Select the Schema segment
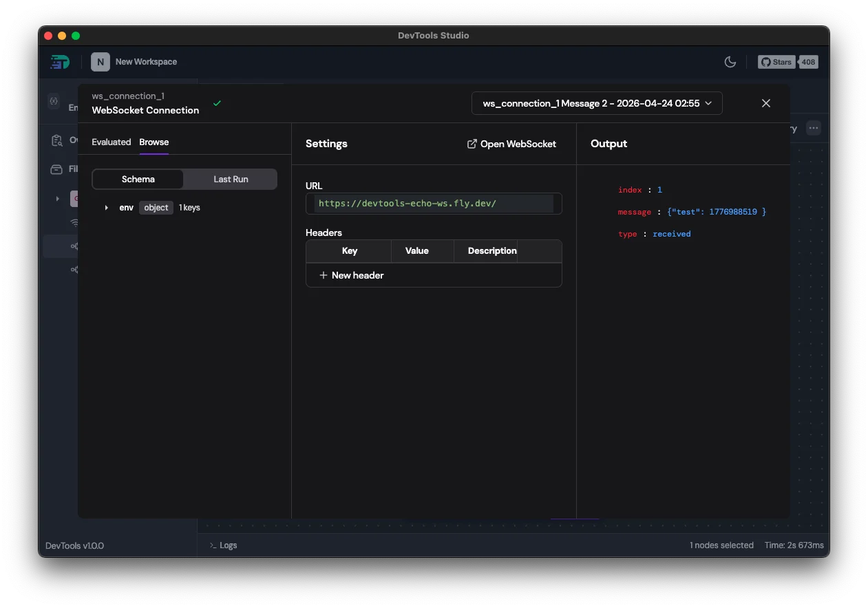The image size is (868, 608). point(138,179)
